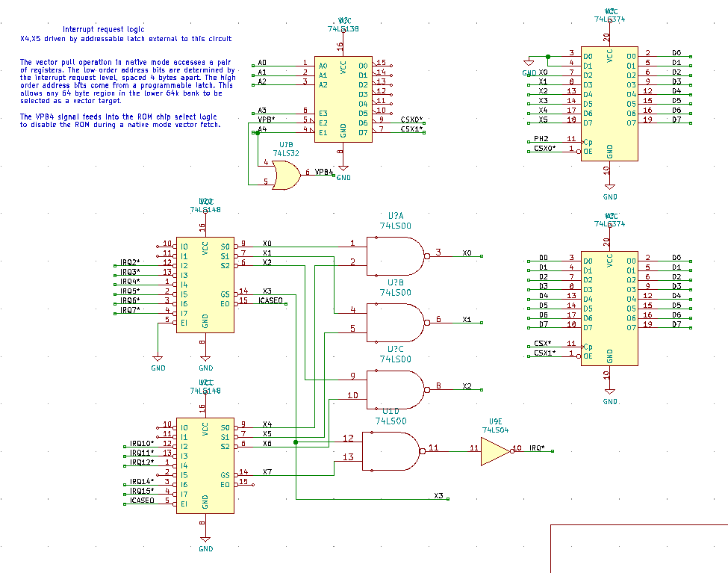Select the NAND gate driving output X0

pos(393,254)
